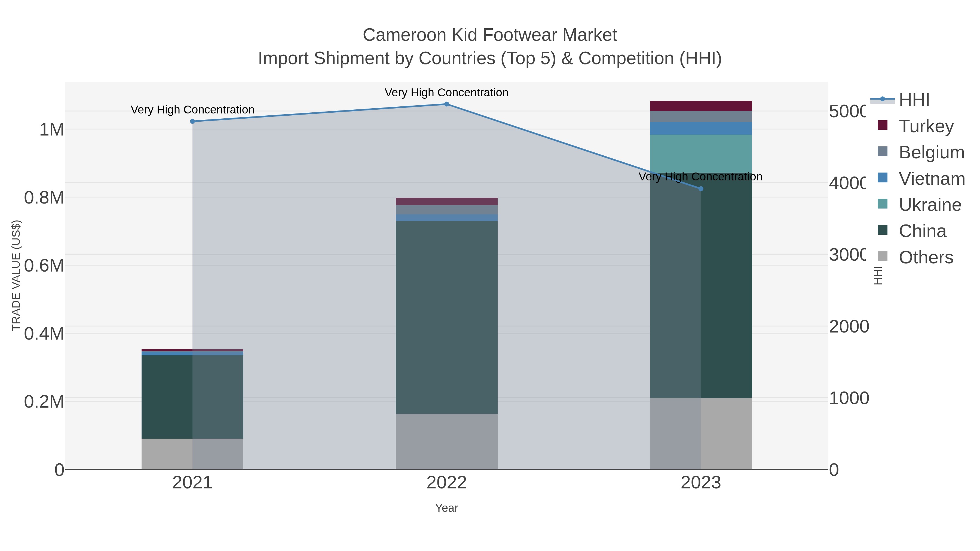Click the 'Very High Concentration' label above 2022

pos(447,93)
